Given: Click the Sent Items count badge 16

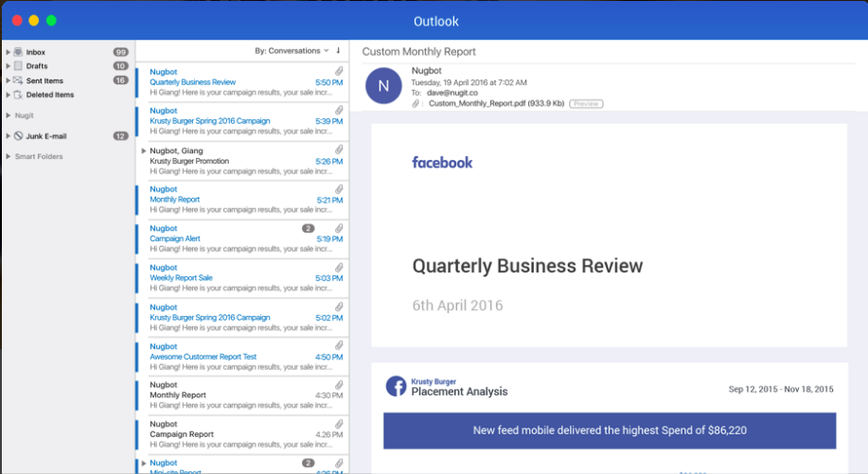Looking at the screenshot, I should tap(120, 80).
